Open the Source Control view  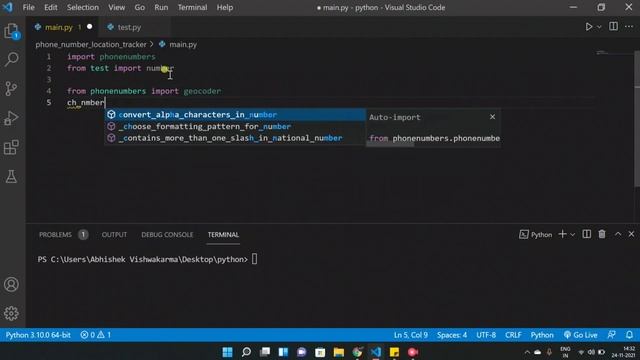tap(11, 89)
